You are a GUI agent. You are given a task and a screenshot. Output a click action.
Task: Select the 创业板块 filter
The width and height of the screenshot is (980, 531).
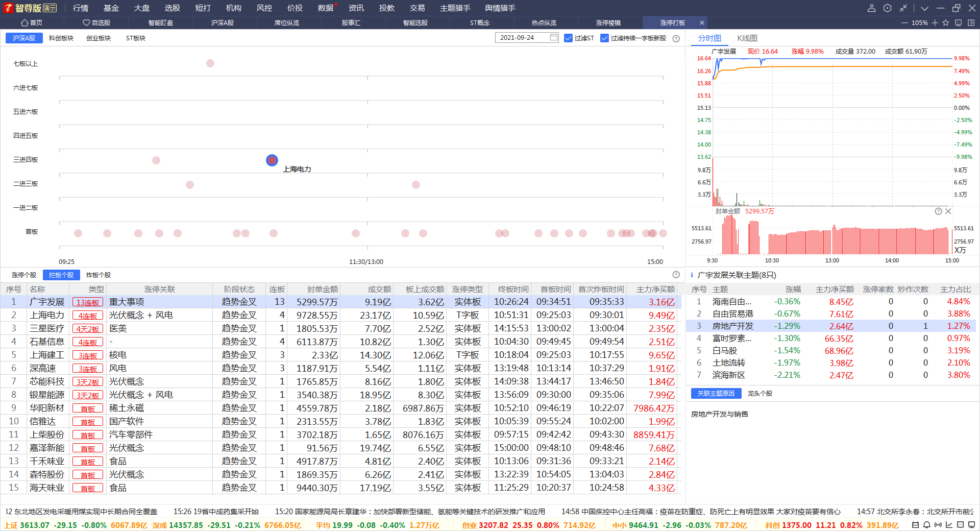click(x=99, y=38)
